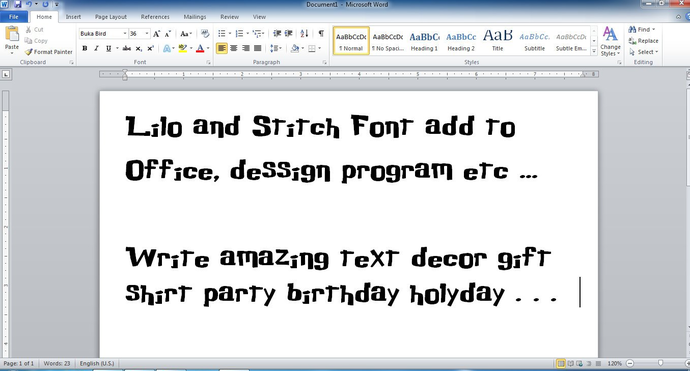Image resolution: width=690 pixels, height=371 pixels.
Task: Click the Multilevel List icon
Action: pos(257,34)
